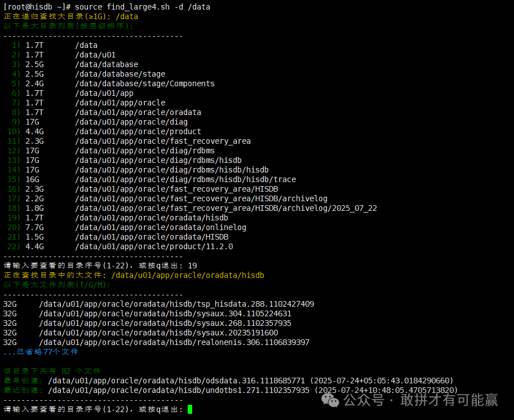
Task: Click the WeChat logo in the watermark
Action: [331, 399]
